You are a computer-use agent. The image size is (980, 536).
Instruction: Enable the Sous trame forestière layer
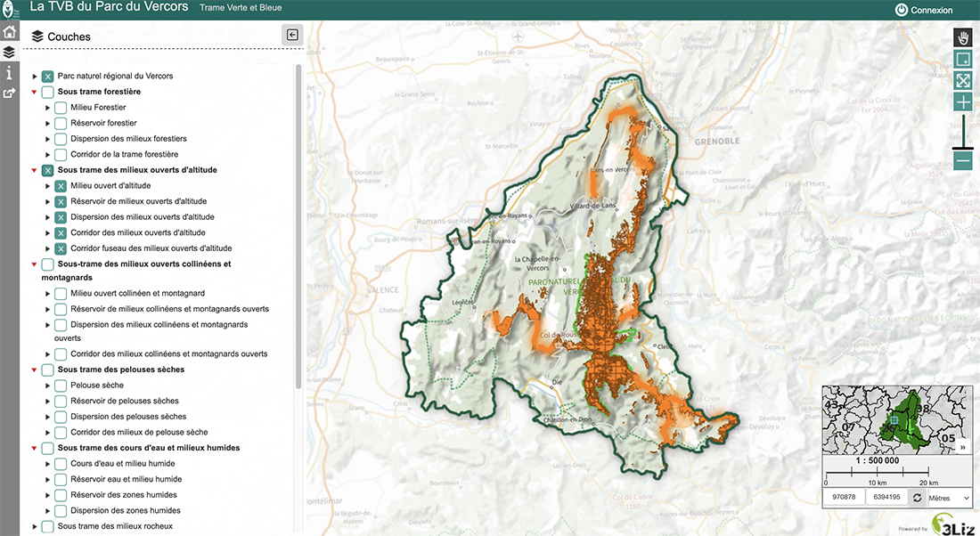46,91
